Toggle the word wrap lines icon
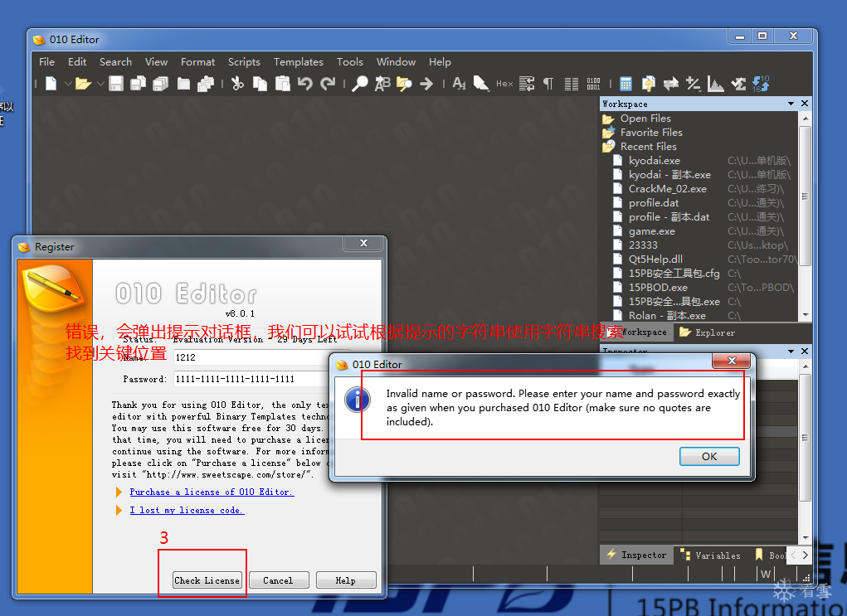 pos(527,84)
